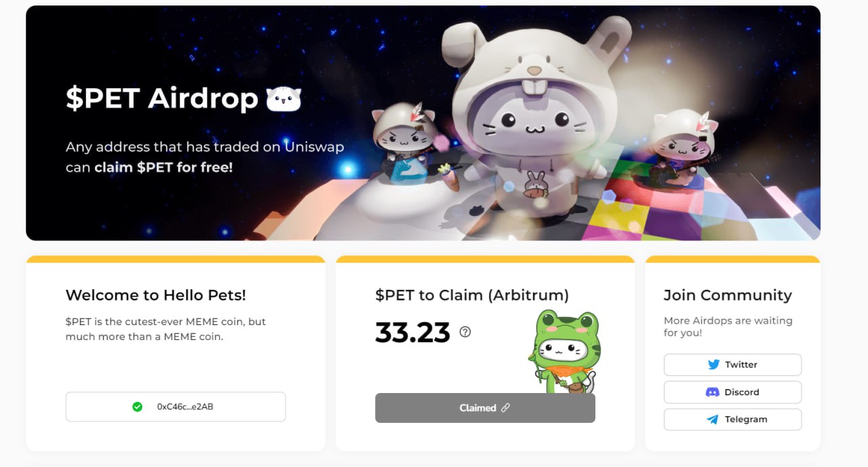Click the green frog pet mascot

coord(563,351)
